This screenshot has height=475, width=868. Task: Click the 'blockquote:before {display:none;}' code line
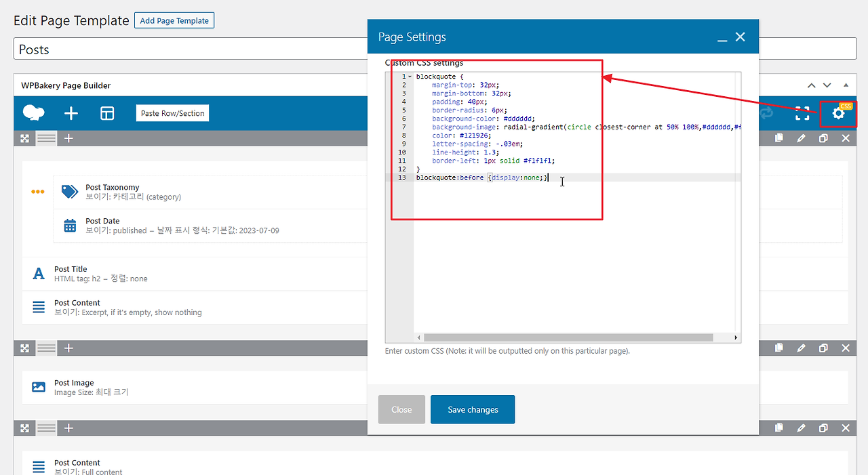point(481,178)
